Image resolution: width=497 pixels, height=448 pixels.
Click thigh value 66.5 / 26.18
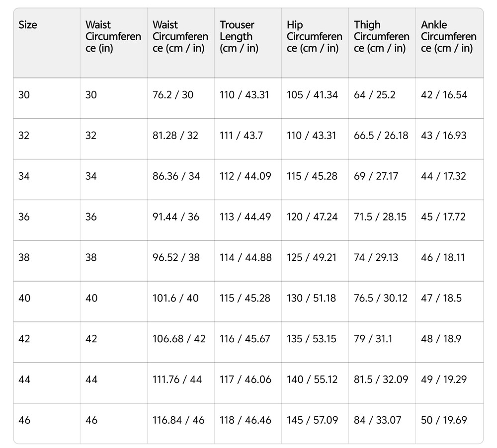click(x=381, y=135)
